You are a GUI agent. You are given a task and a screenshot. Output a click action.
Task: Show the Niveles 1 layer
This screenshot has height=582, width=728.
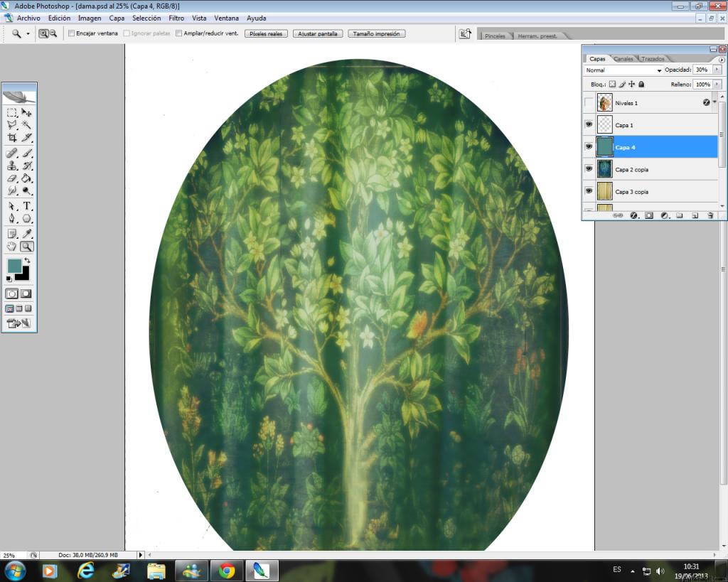(589, 102)
